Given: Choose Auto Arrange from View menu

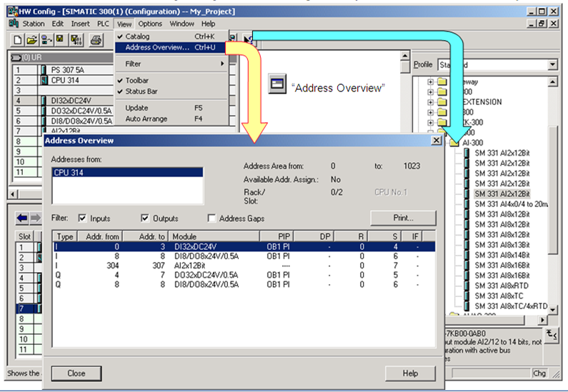Looking at the screenshot, I should coord(171,119).
